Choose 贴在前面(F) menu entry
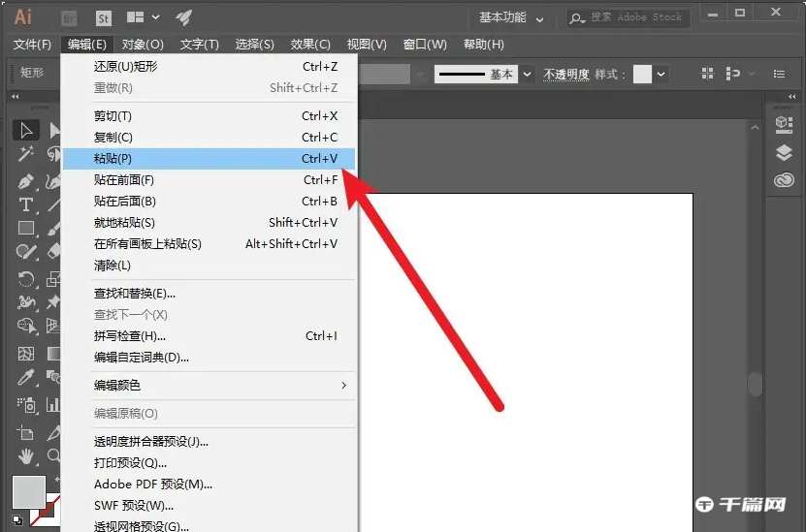806x532 pixels. point(210,180)
